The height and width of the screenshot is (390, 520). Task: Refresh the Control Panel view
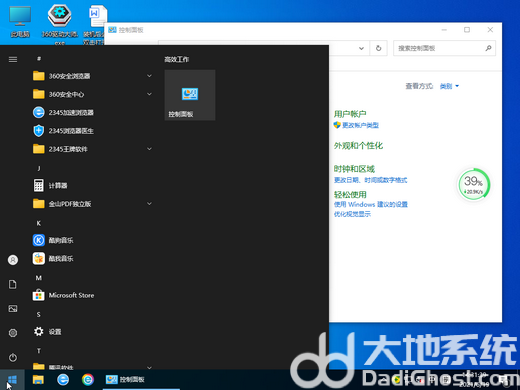click(x=378, y=48)
